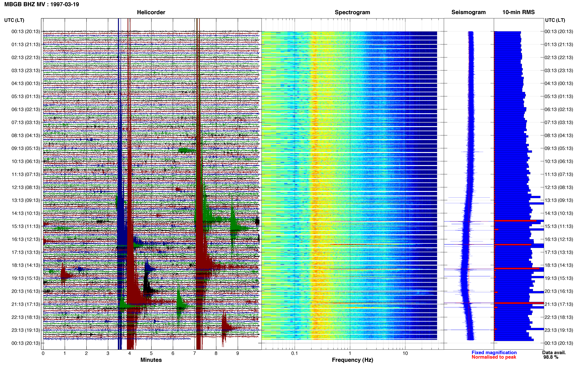This screenshot has height=368, width=588.
Task: Click the left 'UTC (LT)' axis label
Action: (x=14, y=20)
